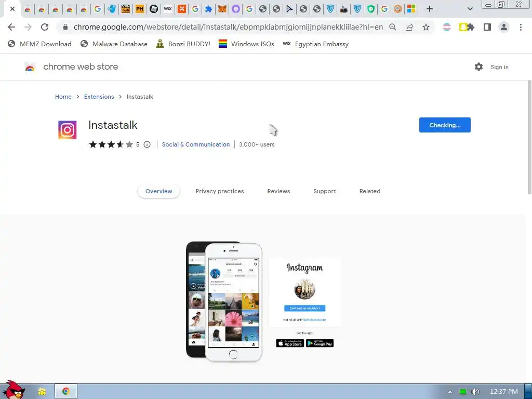Open the blue puzzle-piece tab

tap(209, 9)
